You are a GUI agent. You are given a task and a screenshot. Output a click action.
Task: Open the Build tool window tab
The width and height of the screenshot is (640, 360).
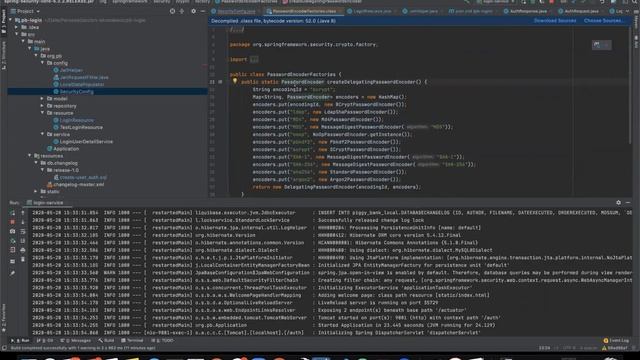(106, 340)
